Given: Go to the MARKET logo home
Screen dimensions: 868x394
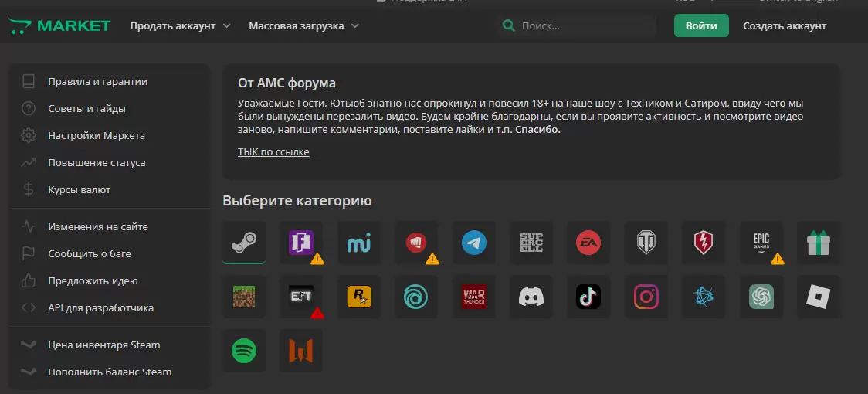Looking at the screenshot, I should pyautogui.click(x=59, y=25).
